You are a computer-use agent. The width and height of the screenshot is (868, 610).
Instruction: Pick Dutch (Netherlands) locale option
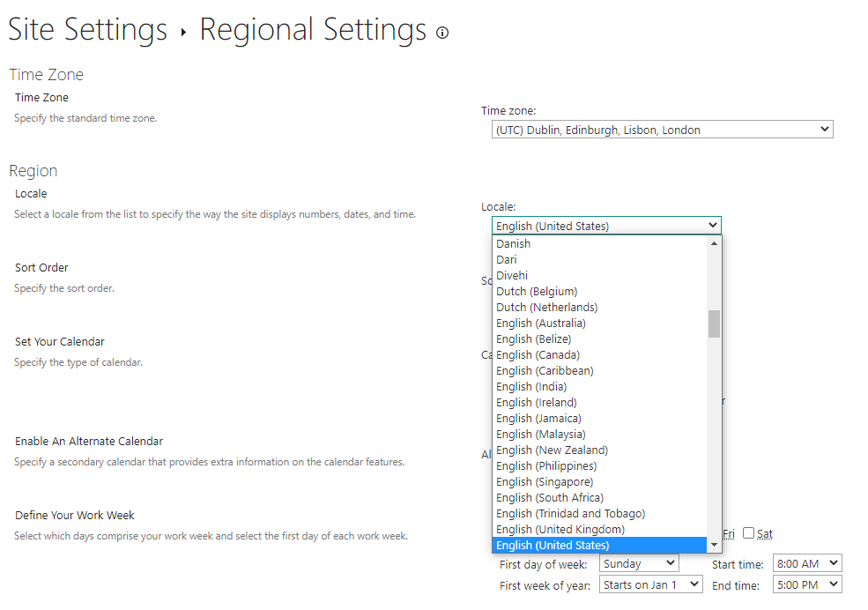point(546,307)
